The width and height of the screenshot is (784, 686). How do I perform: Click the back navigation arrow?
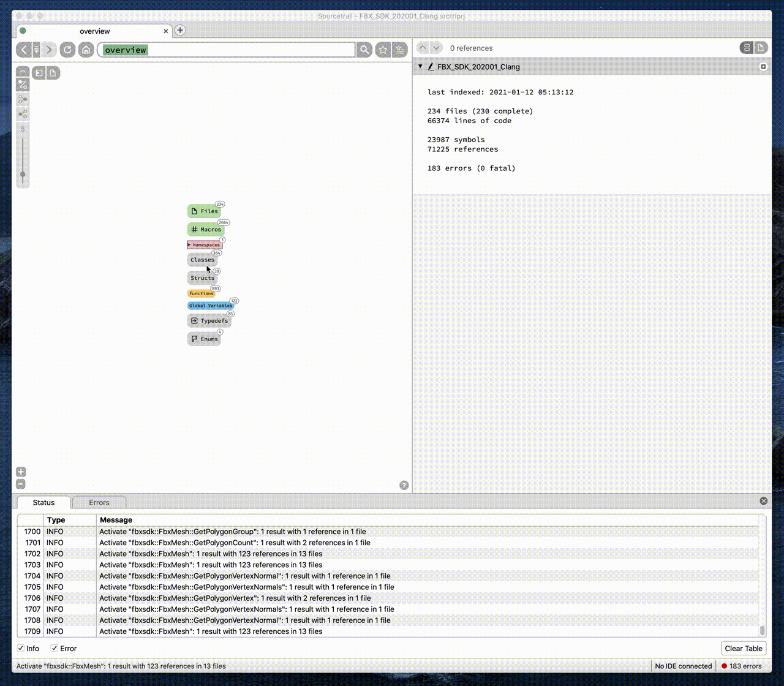pyautogui.click(x=23, y=50)
